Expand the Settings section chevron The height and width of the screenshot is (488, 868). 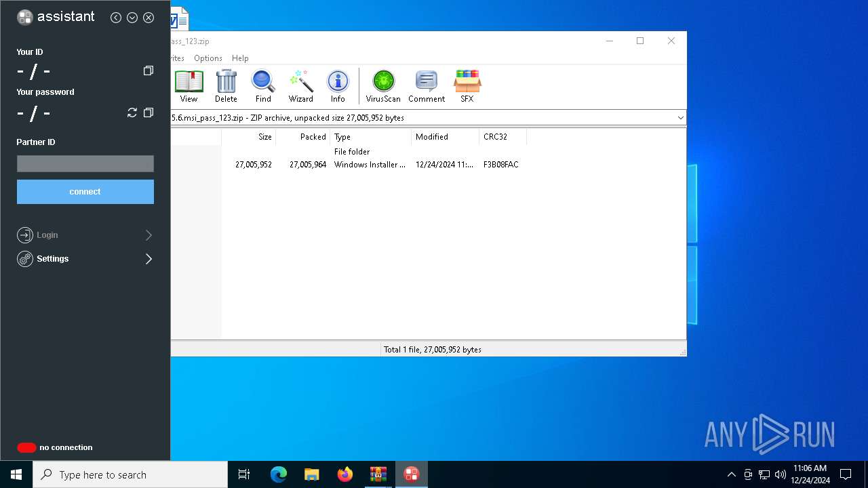coord(149,259)
